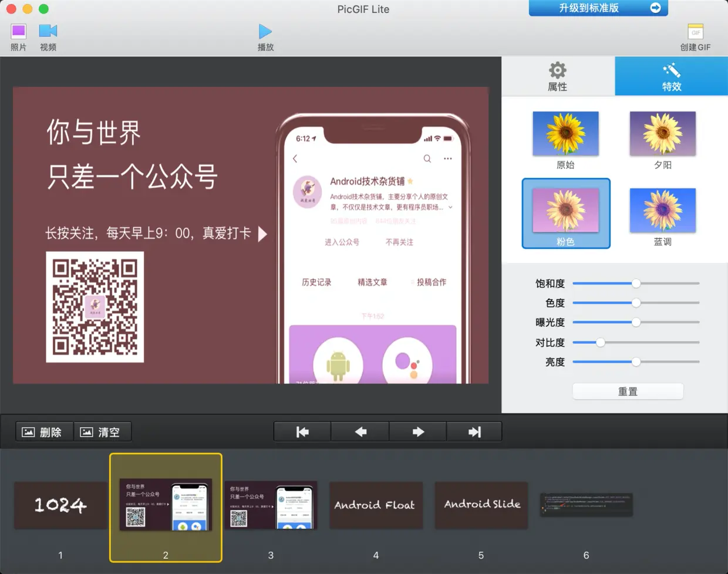728x574 pixels.
Task: Open the 照片 photo import icon
Action: pos(19,32)
